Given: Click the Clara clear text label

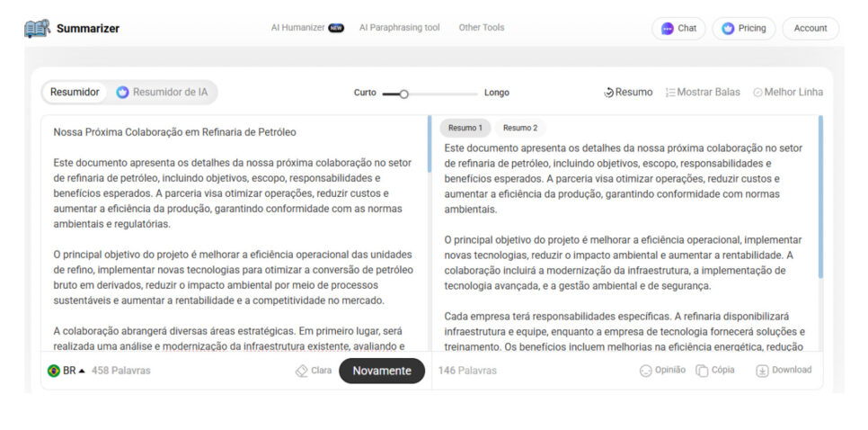Looking at the screenshot, I should [x=321, y=371].
